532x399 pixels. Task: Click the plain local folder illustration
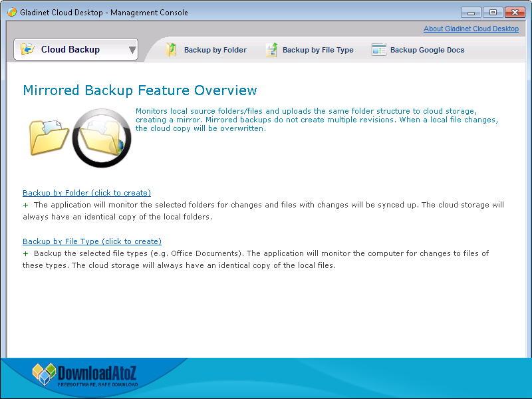(x=48, y=135)
